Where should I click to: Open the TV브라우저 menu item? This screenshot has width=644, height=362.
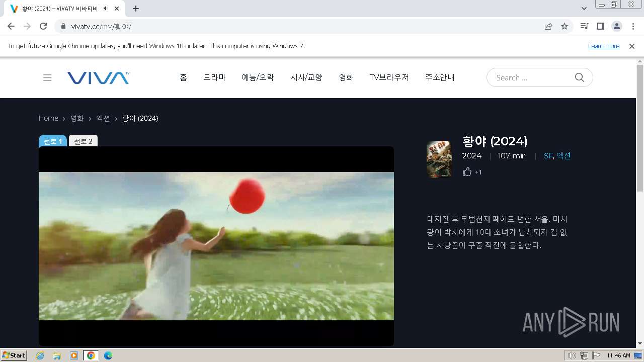(389, 77)
